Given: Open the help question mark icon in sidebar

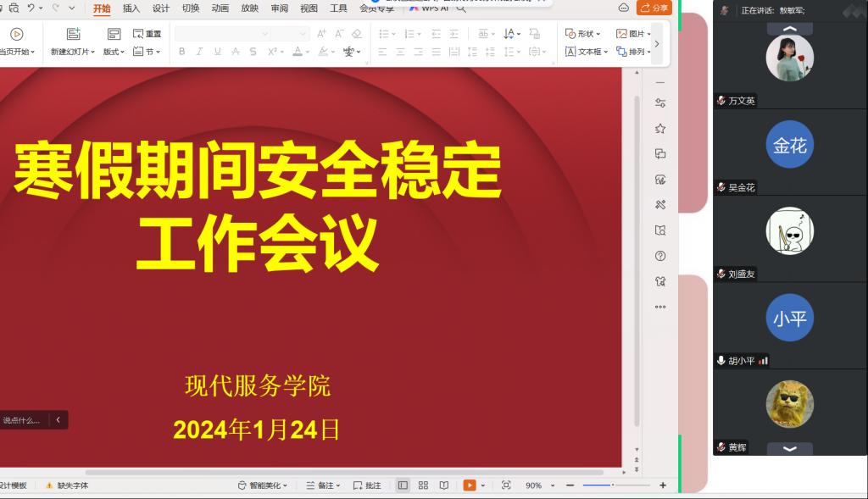Looking at the screenshot, I should click(660, 256).
